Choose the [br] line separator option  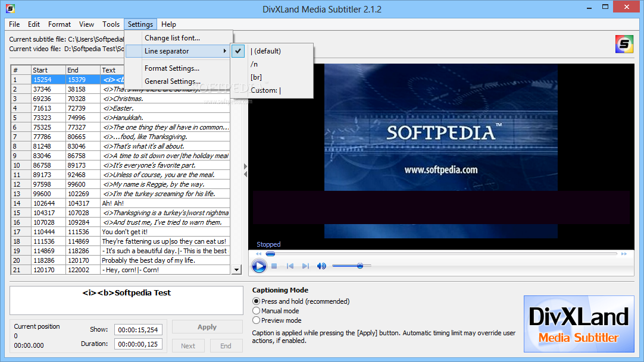[271, 77]
